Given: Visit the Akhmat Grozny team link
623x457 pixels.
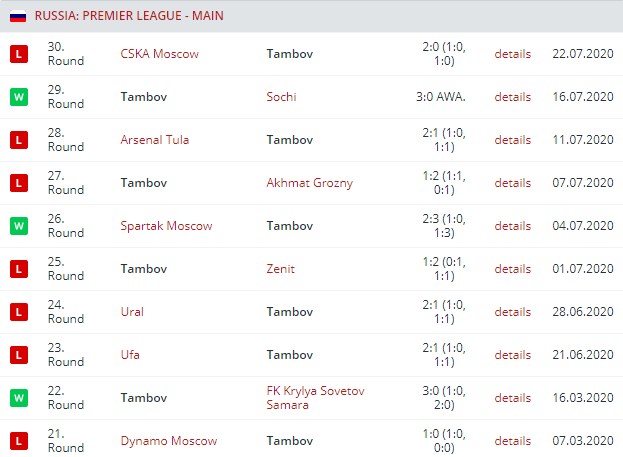Looking at the screenshot, I should click(x=309, y=183).
